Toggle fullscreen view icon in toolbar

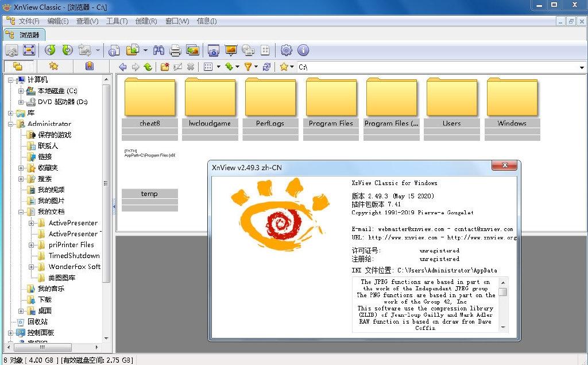click(29, 50)
